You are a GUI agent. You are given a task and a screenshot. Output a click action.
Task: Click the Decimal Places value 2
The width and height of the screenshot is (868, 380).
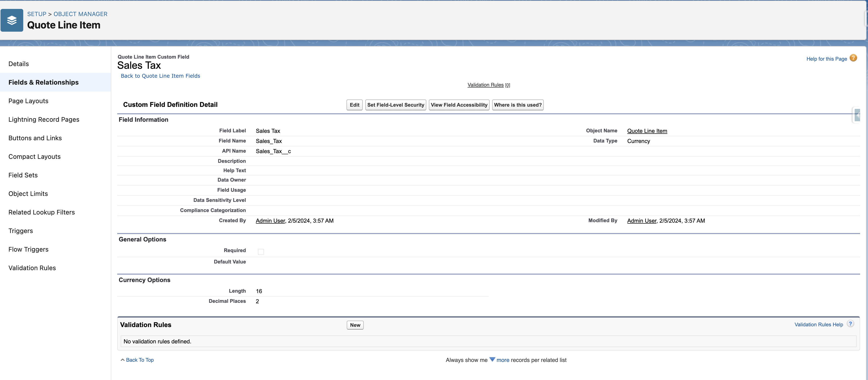click(x=257, y=301)
